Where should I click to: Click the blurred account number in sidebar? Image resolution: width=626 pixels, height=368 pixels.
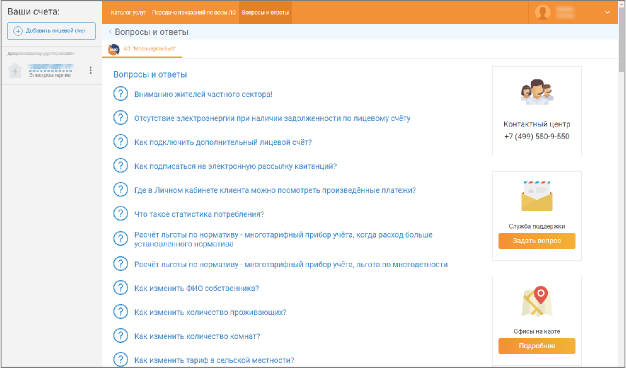50,67
